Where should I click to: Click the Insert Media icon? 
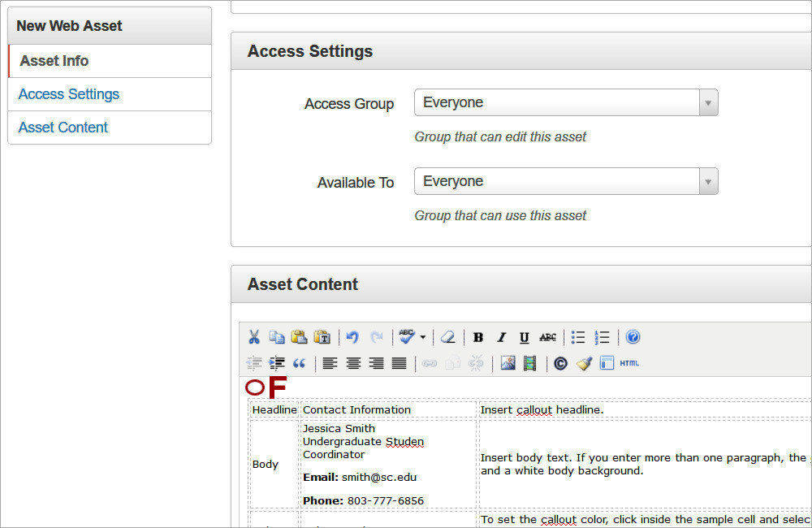pyautogui.click(x=530, y=363)
